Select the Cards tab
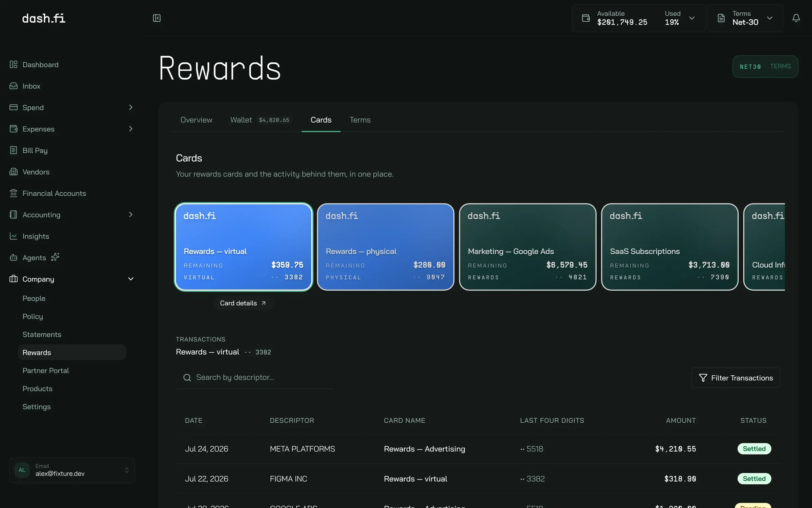 [321, 120]
